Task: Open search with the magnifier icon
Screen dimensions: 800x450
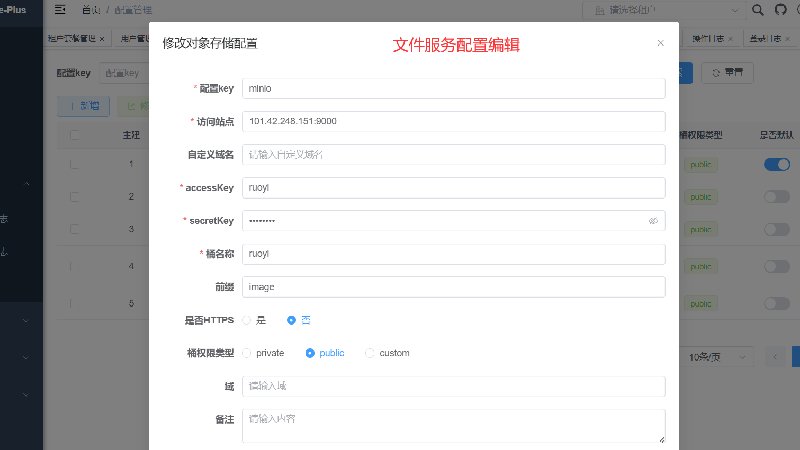Action: (758, 10)
